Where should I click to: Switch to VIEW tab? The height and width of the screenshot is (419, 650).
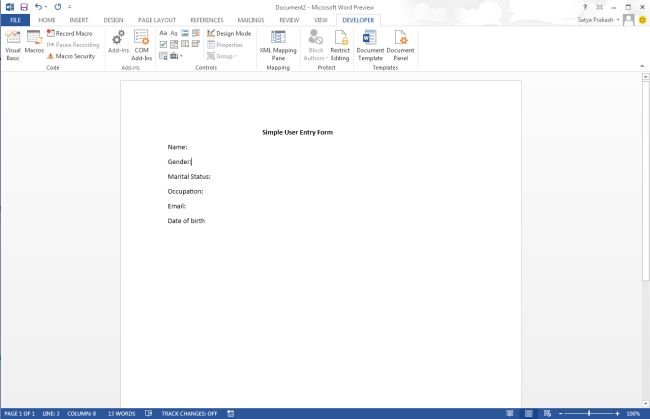(320, 20)
